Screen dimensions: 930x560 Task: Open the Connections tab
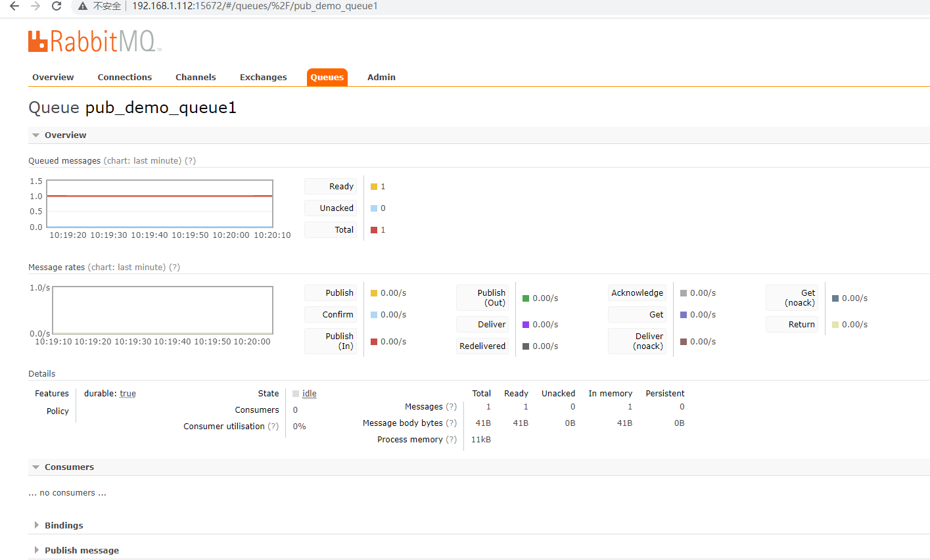125,77
